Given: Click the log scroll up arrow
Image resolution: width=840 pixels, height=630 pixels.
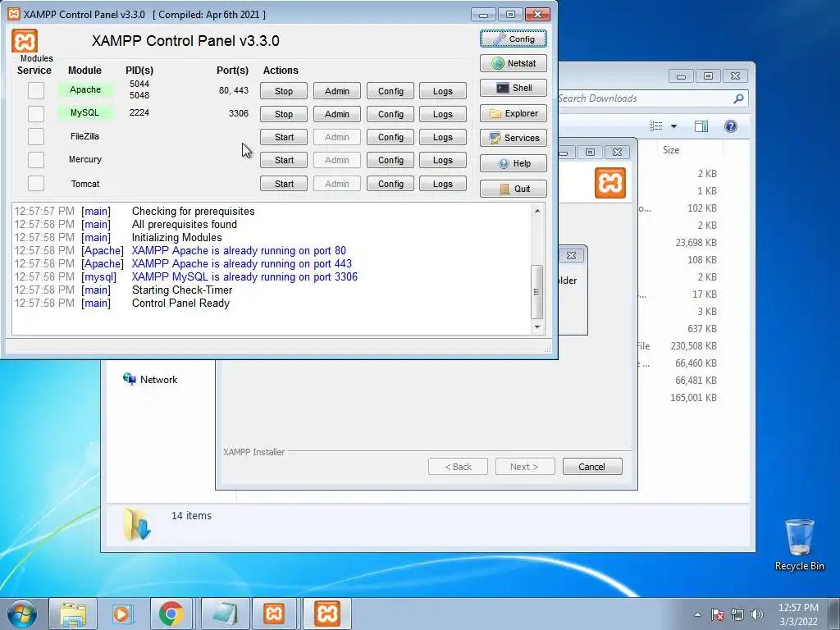Looking at the screenshot, I should (536, 211).
